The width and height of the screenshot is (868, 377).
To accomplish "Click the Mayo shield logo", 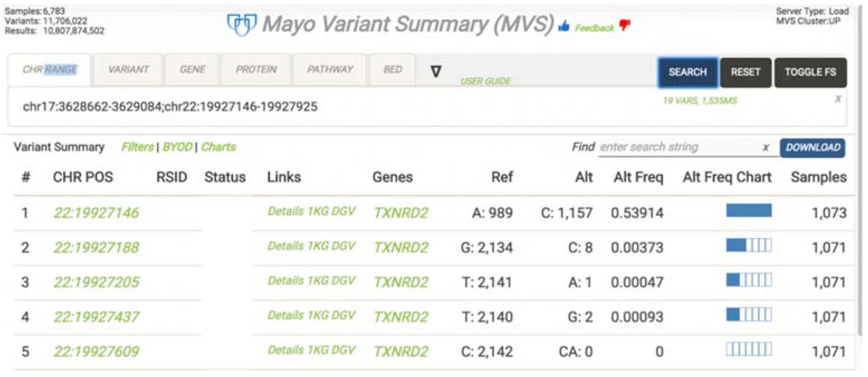I will pos(241,24).
